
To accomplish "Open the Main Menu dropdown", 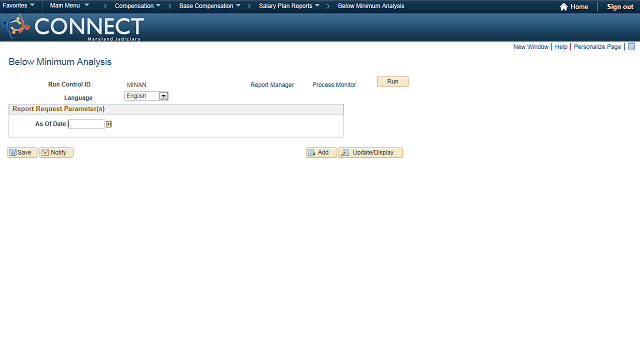I will tap(69, 6).
